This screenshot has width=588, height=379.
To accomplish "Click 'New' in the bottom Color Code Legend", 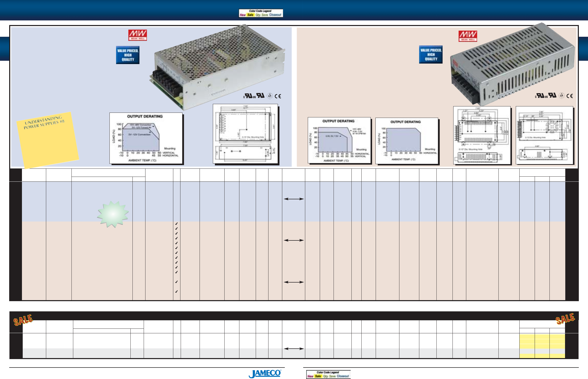I will pyautogui.click(x=310, y=376).
